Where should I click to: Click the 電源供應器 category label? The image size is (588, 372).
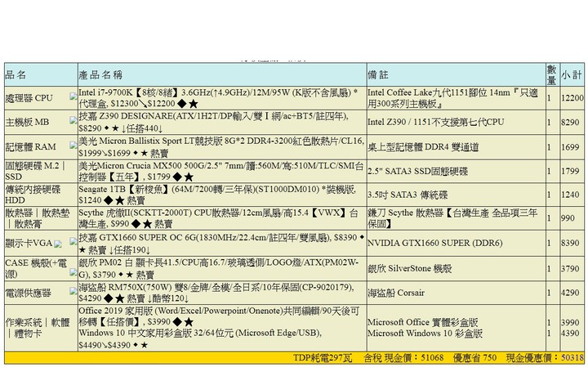[x=28, y=293]
